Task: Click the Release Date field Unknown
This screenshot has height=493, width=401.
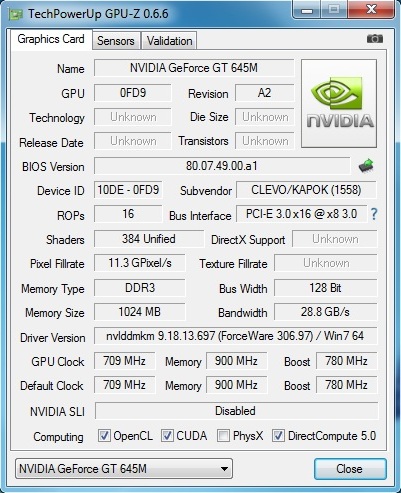Action: pyautogui.click(x=133, y=141)
